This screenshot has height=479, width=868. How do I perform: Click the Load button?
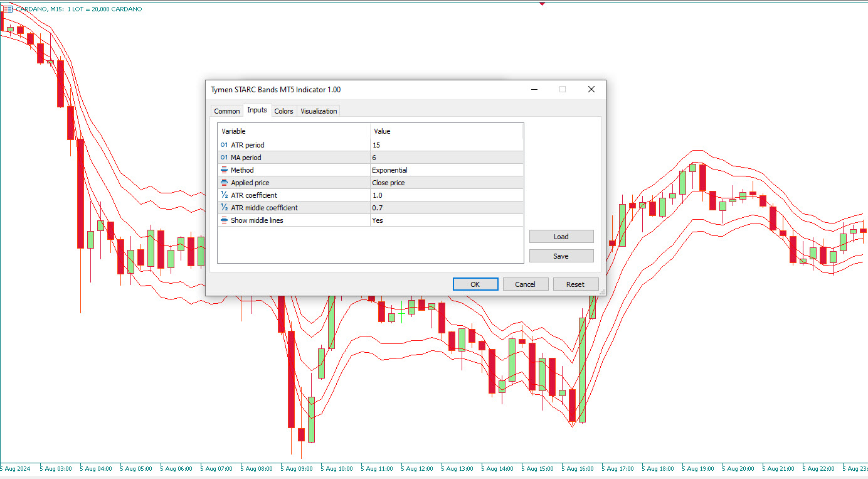click(x=561, y=237)
